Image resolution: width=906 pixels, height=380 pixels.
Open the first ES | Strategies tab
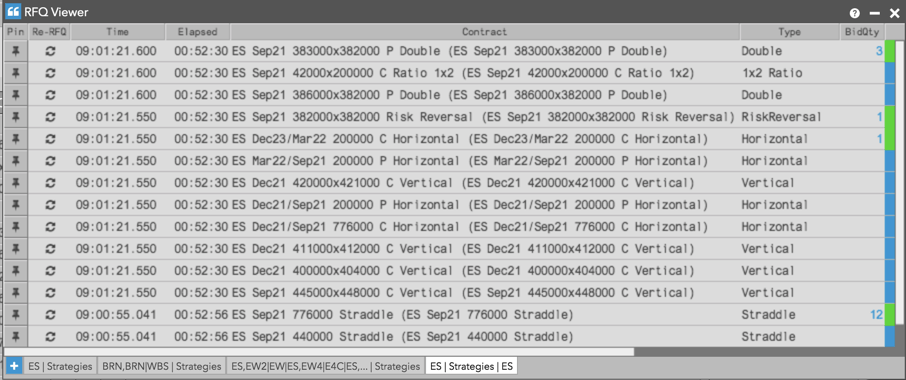[60, 366]
